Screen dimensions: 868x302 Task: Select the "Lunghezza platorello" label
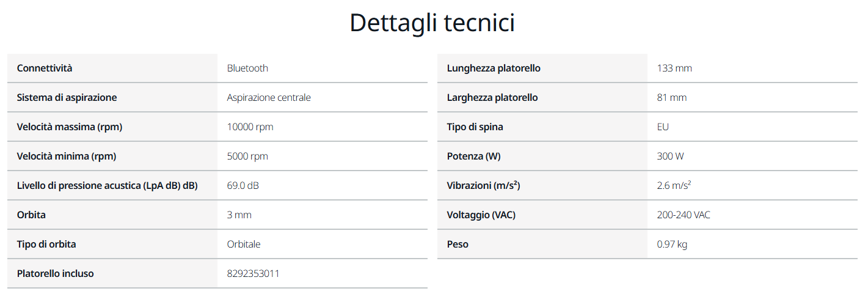(494, 68)
